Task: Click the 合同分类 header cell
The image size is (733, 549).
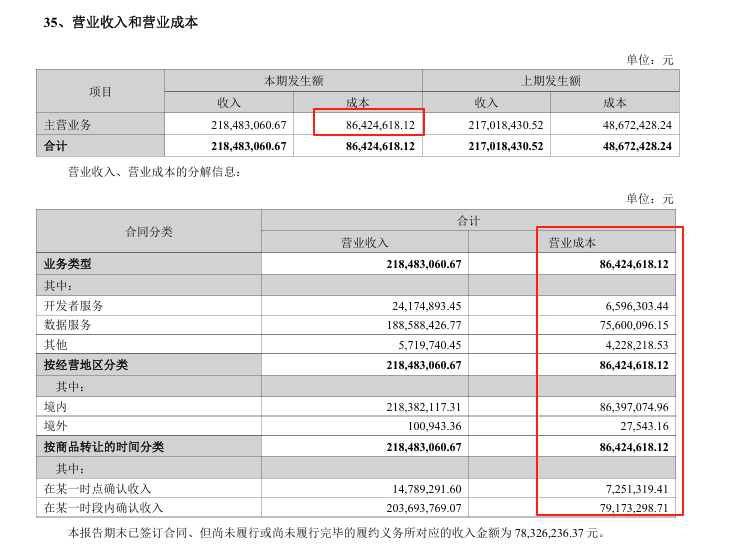Action: pyautogui.click(x=148, y=231)
